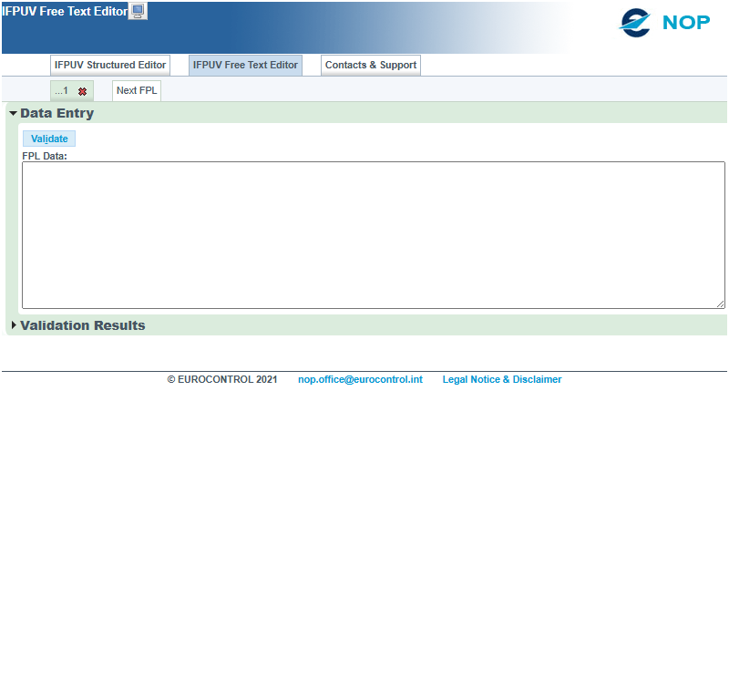
Task: Click the IFPUV Free Text Editor page title
Action: [65, 11]
